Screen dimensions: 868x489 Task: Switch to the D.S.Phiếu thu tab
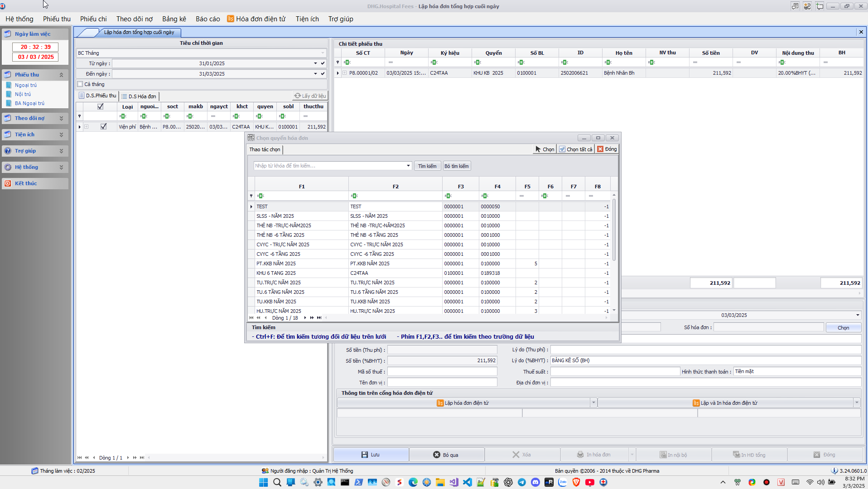(97, 96)
